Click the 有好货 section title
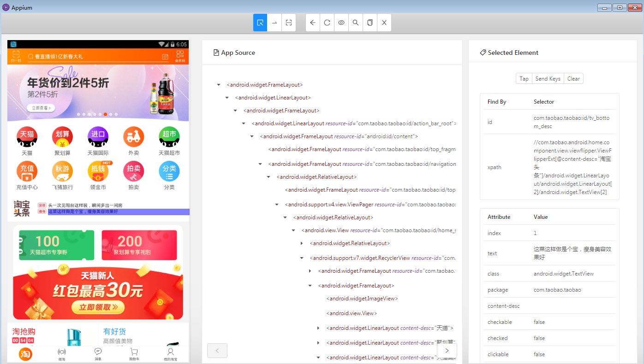 click(114, 331)
